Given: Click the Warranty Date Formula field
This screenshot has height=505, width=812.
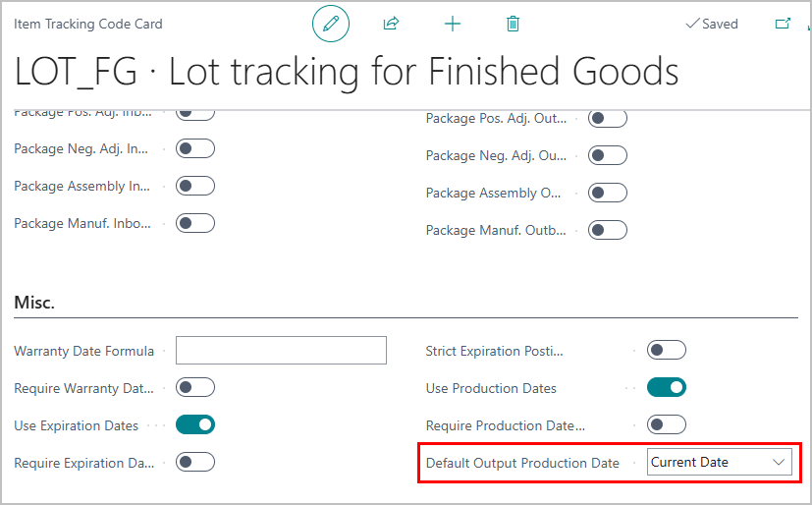Looking at the screenshot, I should (281, 350).
